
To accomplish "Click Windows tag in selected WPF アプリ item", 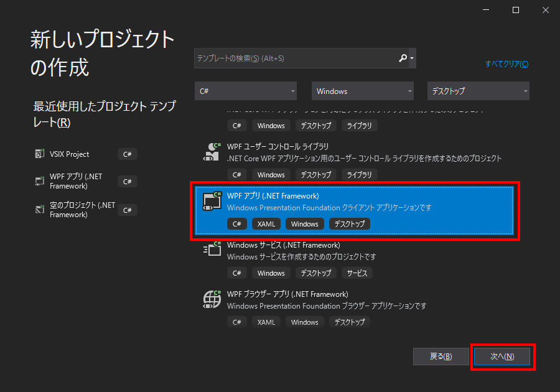I will click(x=304, y=224).
